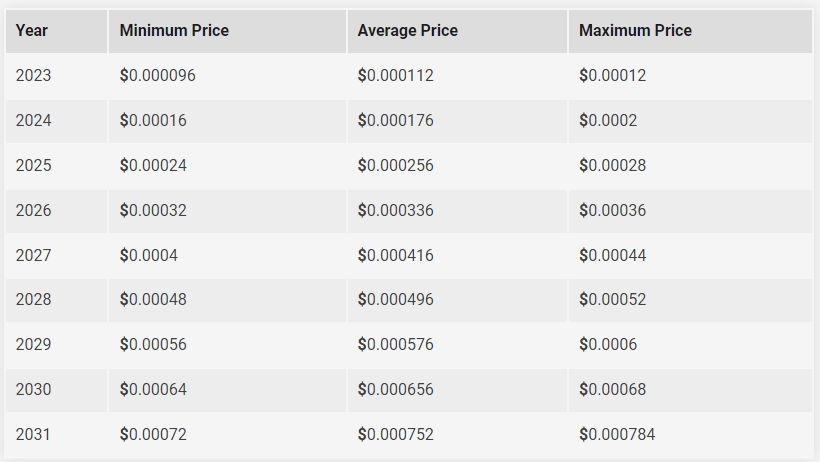Click the 2030 average price $0.000656
Image resolution: width=820 pixels, height=462 pixels.
(396, 389)
